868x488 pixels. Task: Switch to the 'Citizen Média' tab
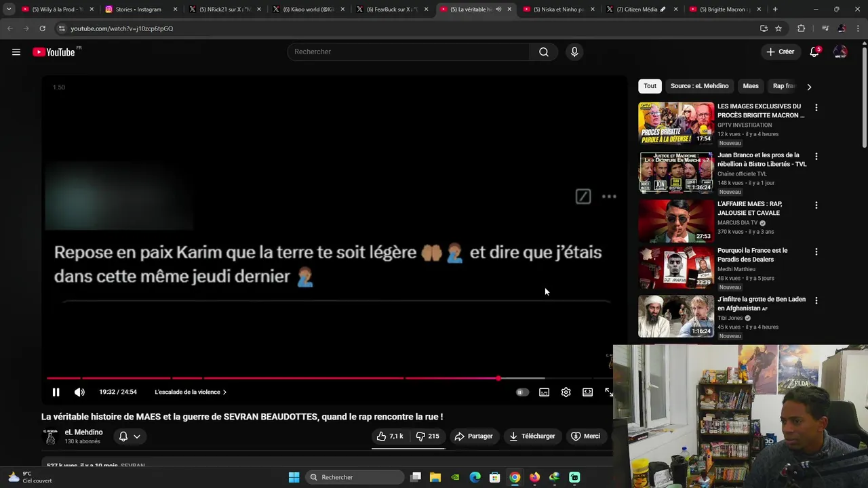(x=641, y=9)
